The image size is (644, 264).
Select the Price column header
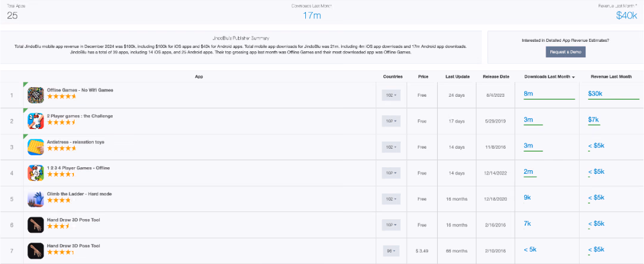(423, 76)
